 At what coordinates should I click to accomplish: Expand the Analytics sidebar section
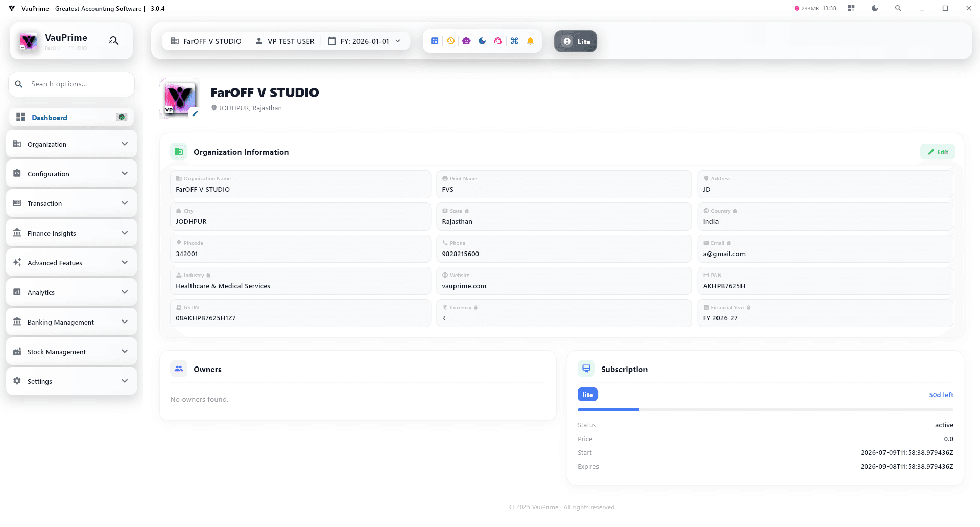coord(71,292)
